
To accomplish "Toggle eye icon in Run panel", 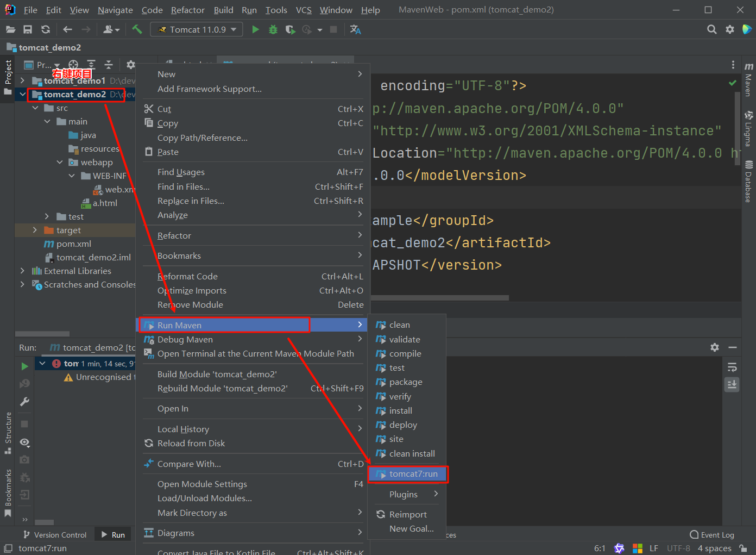I will (24, 442).
